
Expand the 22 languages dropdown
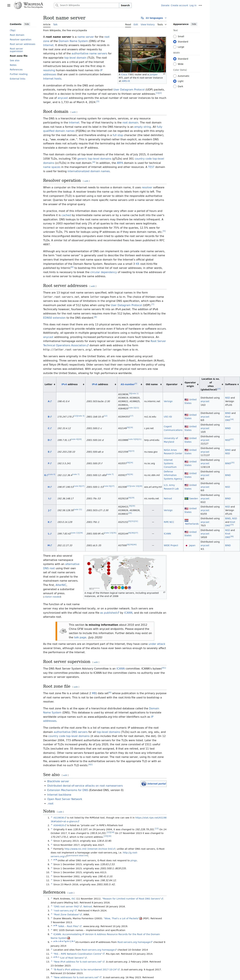154,18
